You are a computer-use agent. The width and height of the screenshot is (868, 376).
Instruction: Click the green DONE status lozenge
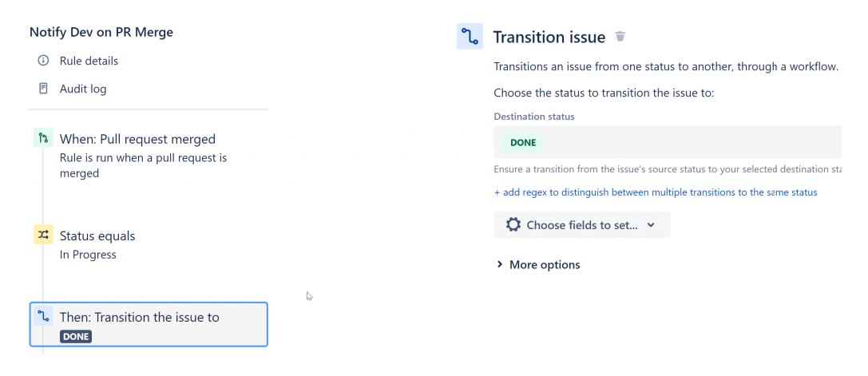tap(523, 143)
